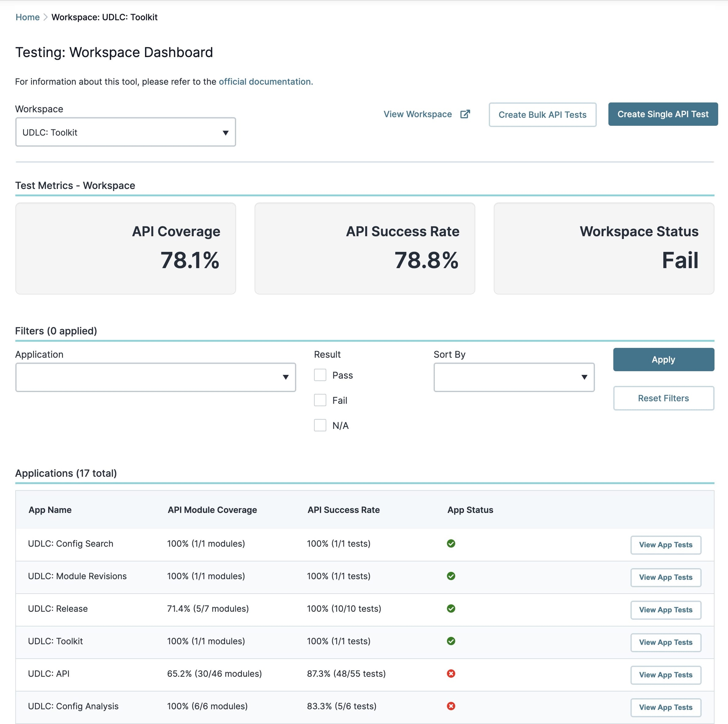
Task: Click Applications (17 total) heading
Action: point(66,473)
